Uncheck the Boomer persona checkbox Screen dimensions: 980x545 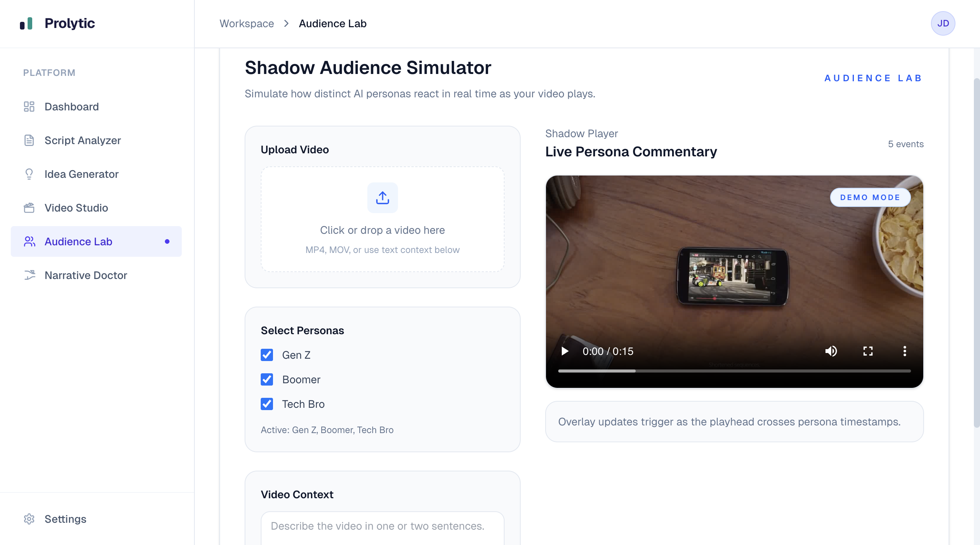[267, 379]
